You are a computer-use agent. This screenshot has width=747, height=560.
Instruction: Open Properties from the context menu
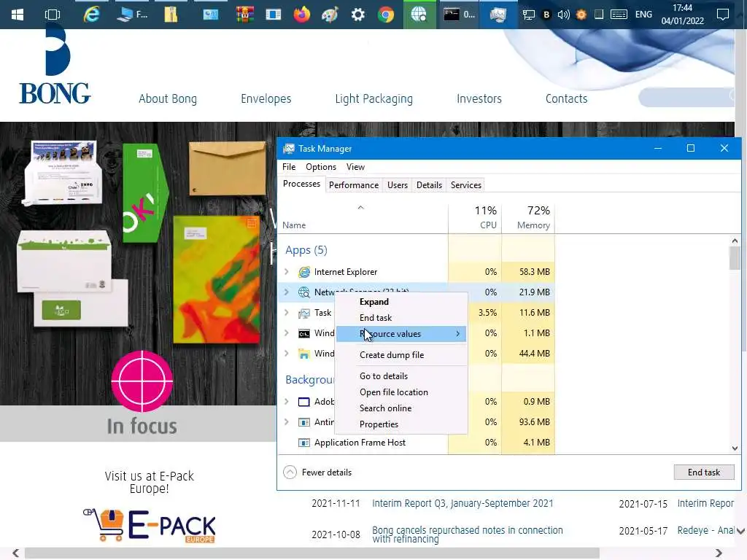coord(401,425)
